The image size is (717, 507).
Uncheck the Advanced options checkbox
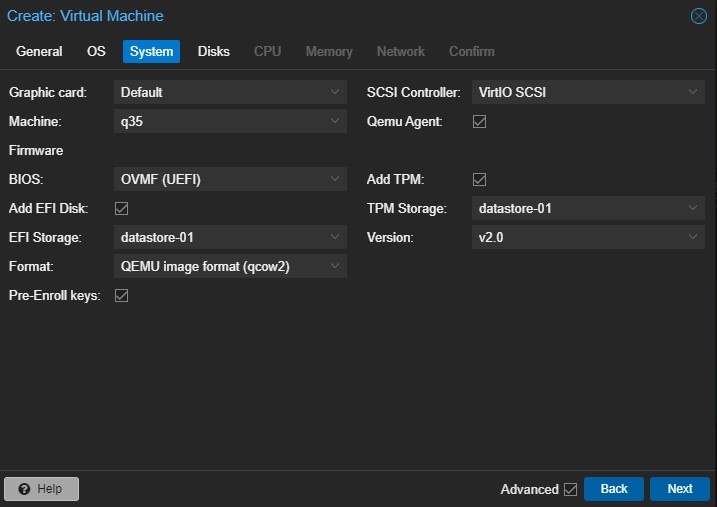coord(571,489)
